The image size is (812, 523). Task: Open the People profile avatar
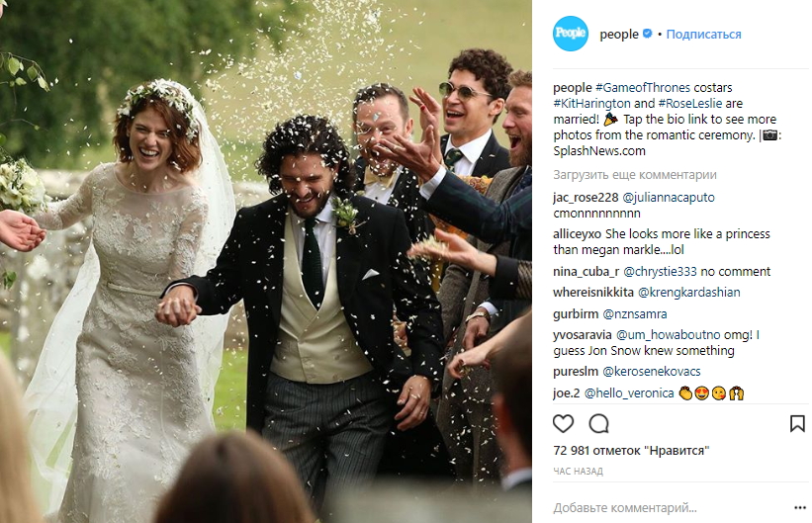pos(570,34)
